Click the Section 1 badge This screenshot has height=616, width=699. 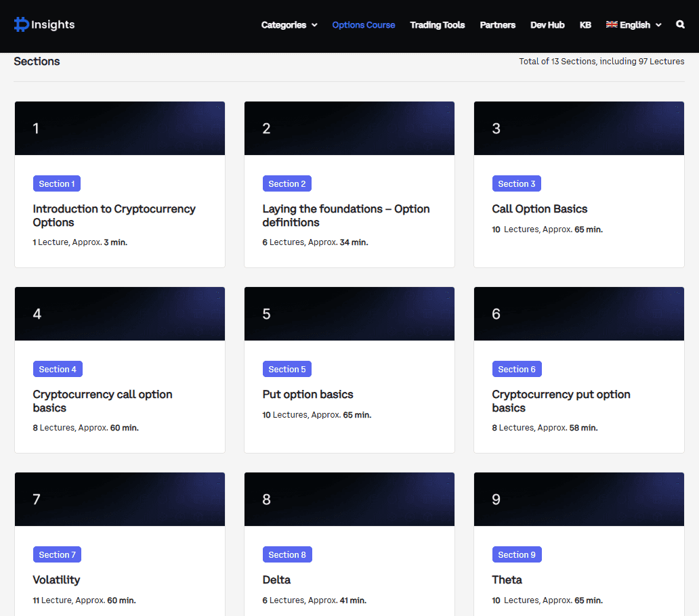coord(57,183)
